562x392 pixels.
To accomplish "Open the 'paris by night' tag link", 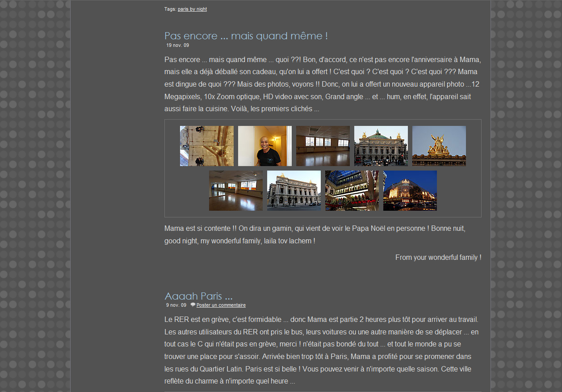I will 192,9.
